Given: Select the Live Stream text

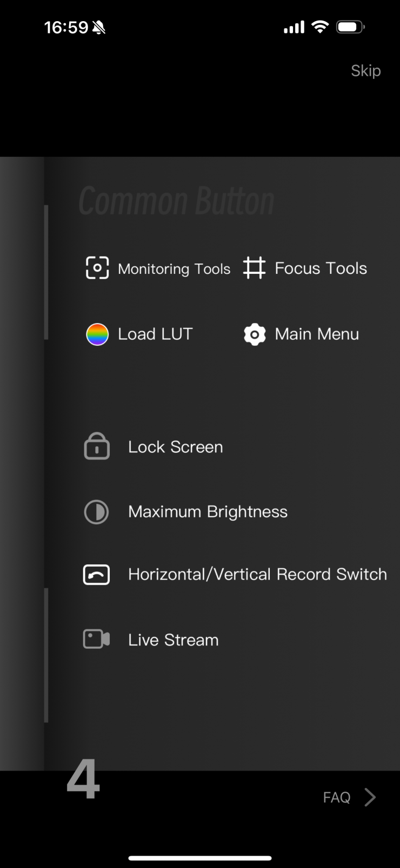Looking at the screenshot, I should tap(173, 640).
